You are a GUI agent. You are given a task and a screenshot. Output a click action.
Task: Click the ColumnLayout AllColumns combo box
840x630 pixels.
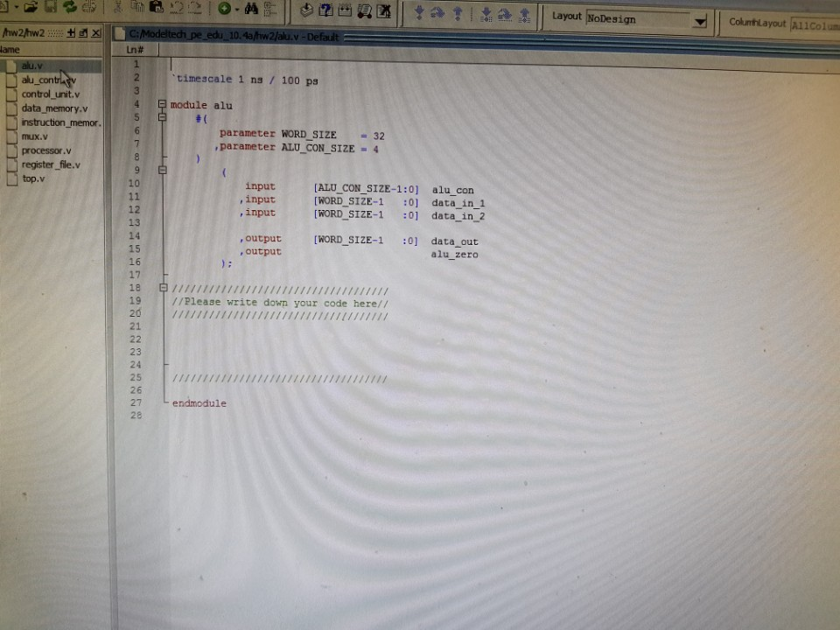pyautogui.click(x=815, y=25)
